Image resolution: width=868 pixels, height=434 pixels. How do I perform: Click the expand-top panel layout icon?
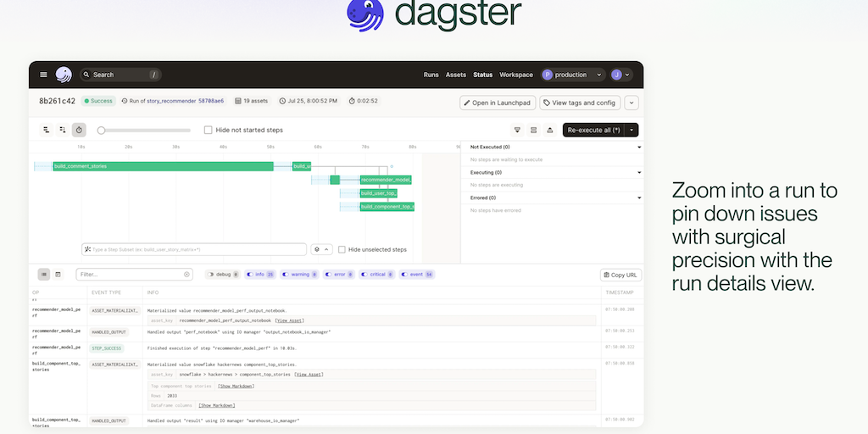tap(549, 130)
